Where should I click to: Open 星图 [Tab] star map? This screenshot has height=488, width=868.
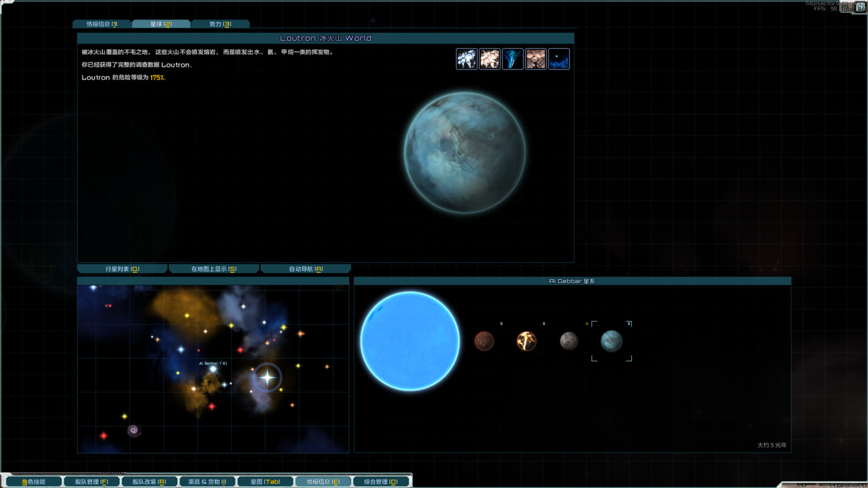coord(265,482)
